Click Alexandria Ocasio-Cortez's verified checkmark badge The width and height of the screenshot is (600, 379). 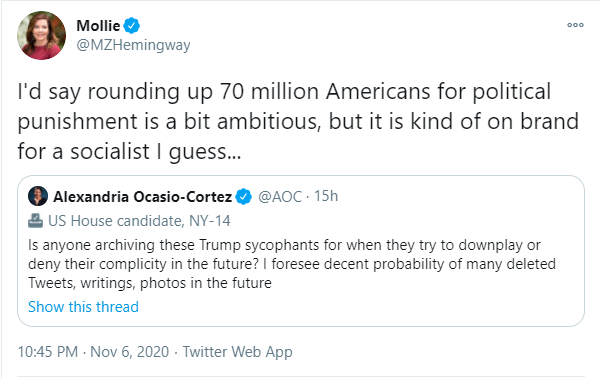pyautogui.click(x=243, y=197)
